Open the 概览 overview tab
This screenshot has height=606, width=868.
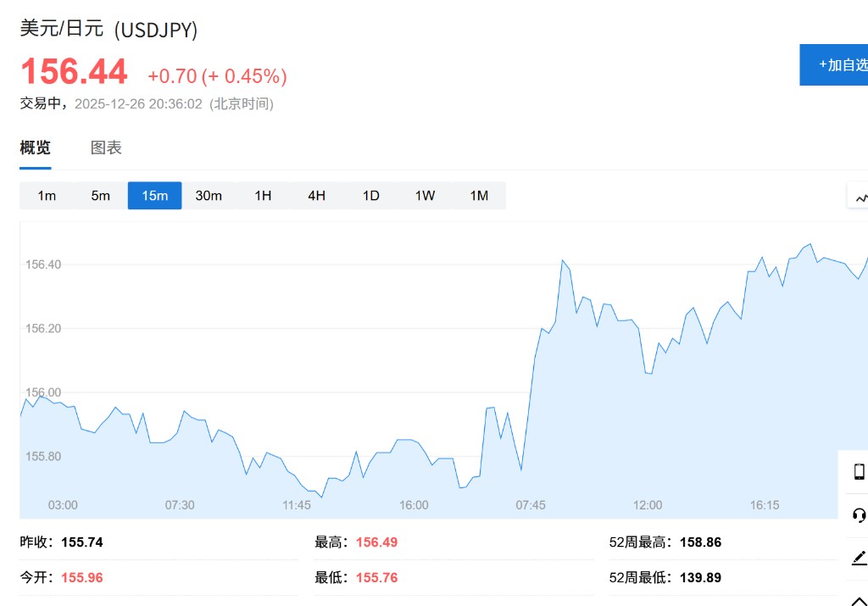click(36, 147)
